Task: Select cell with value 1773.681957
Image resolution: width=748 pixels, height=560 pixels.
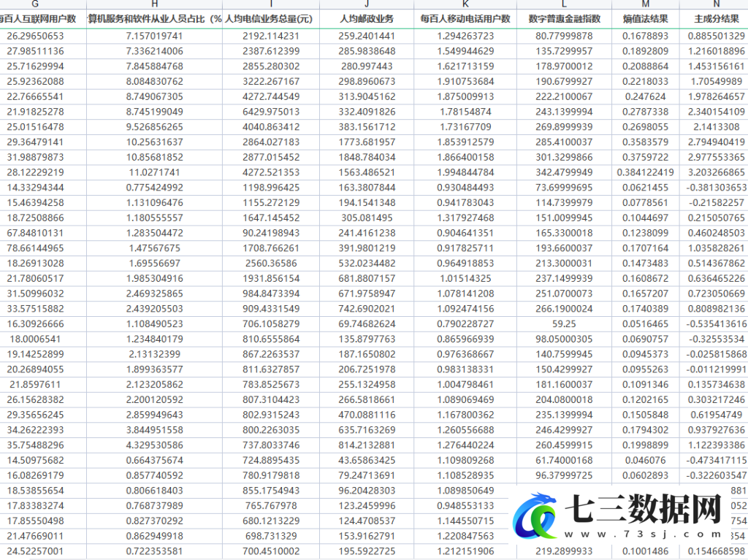Action: pyautogui.click(x=367, y=142)
